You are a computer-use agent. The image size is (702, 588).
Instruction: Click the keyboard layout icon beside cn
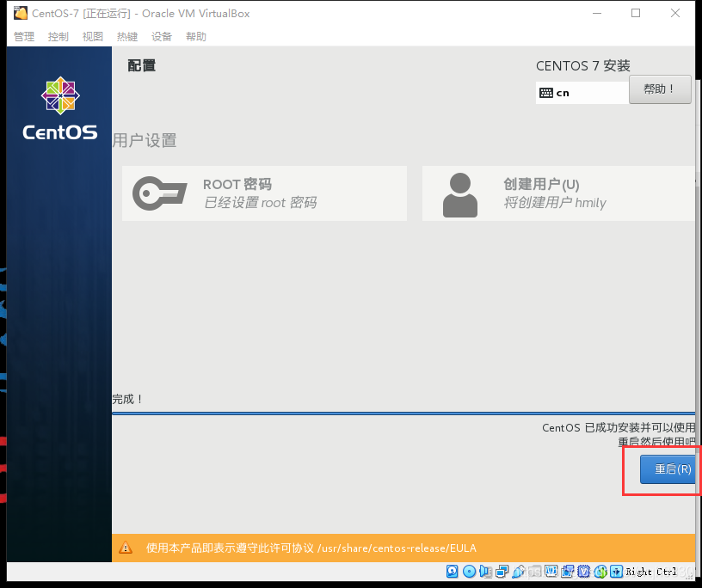546,93
